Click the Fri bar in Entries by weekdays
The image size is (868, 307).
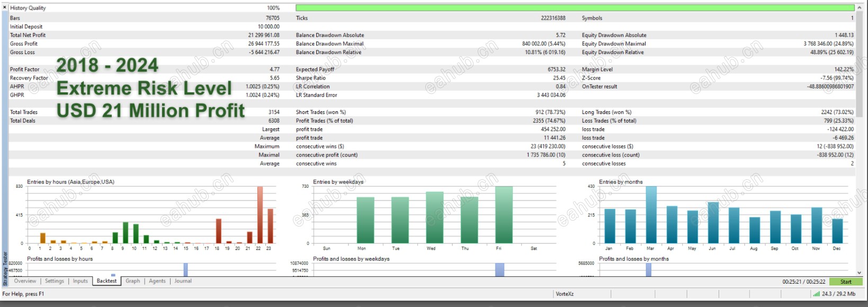pos(504,215)
